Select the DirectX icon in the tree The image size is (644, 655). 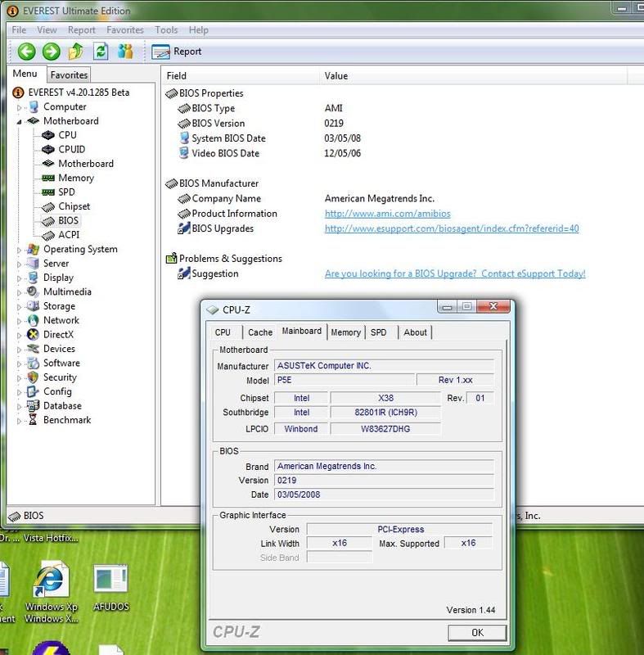[x=33, y=335]
